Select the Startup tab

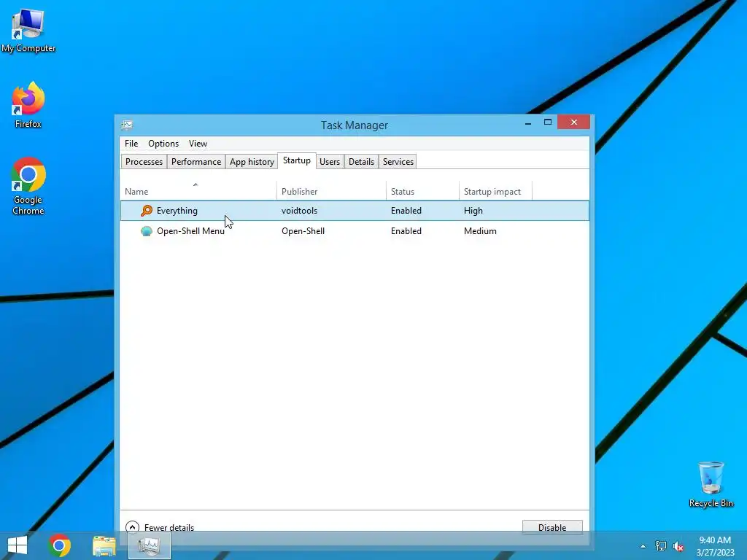pos(297,160)
